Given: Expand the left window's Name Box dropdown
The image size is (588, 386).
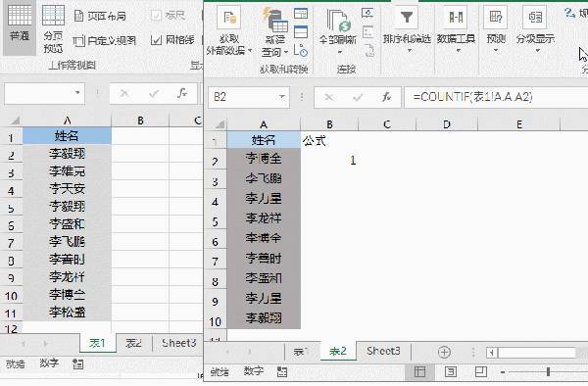Looking at the screenshot, I should (77, 92).
